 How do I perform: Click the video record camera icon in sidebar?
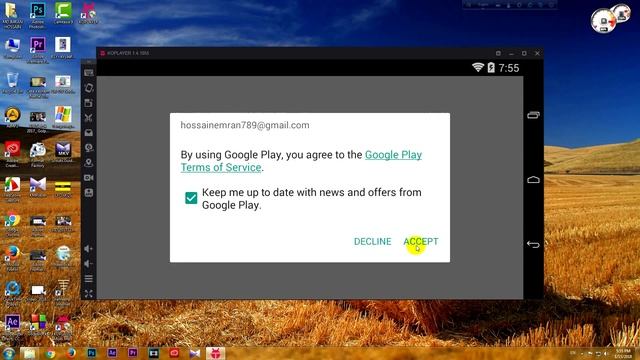coord(89,178)
